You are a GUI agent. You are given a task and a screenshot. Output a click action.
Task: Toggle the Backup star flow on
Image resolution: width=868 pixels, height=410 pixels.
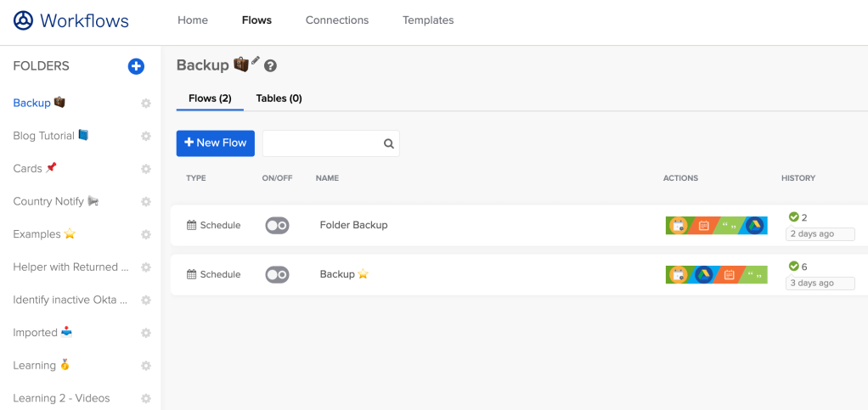277,275
